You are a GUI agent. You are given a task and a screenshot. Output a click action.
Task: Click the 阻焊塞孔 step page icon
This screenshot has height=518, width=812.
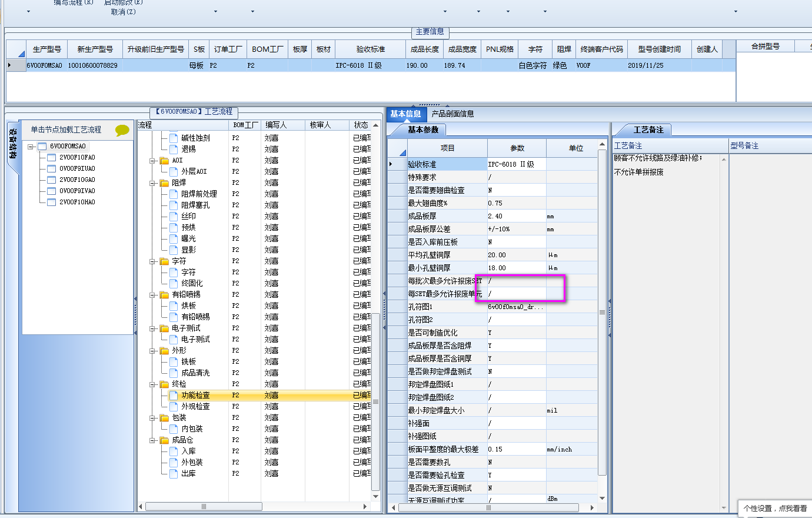coord(174,205)
